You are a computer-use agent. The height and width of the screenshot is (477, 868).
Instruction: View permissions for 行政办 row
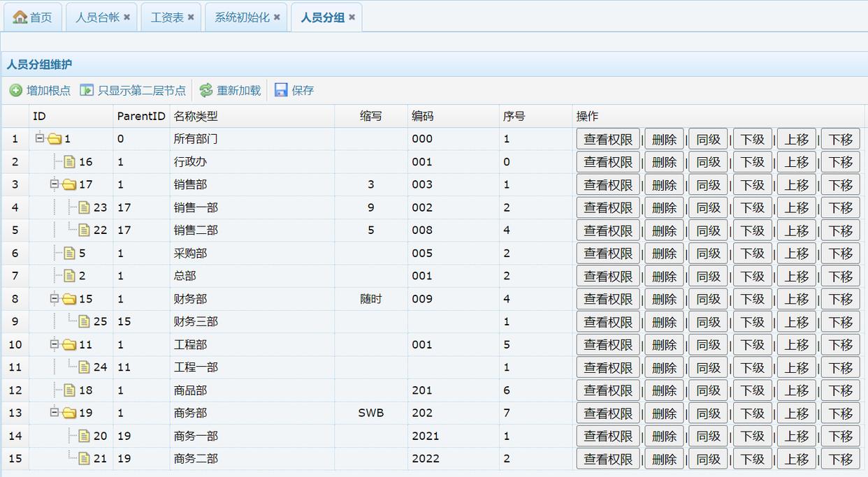pos(607,162)
